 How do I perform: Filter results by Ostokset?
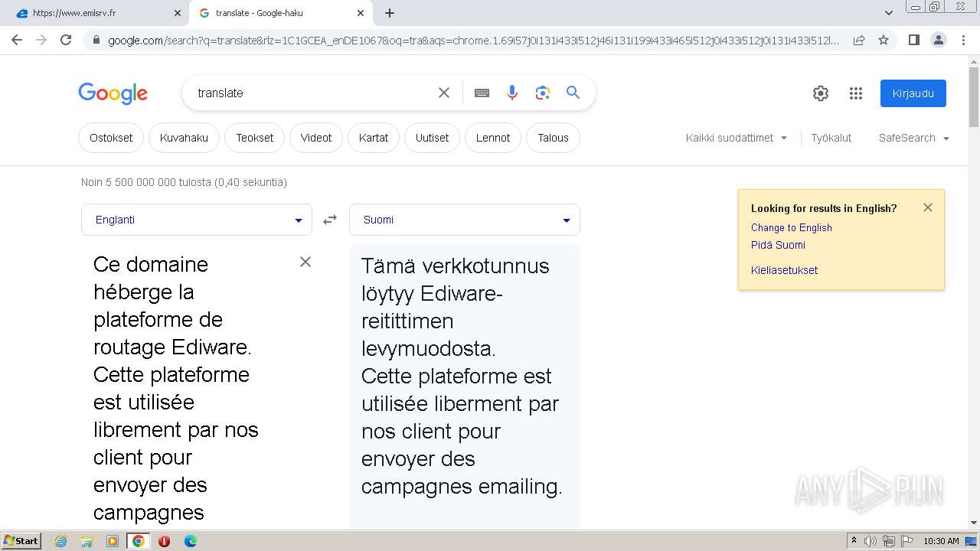tap(111, 138)
